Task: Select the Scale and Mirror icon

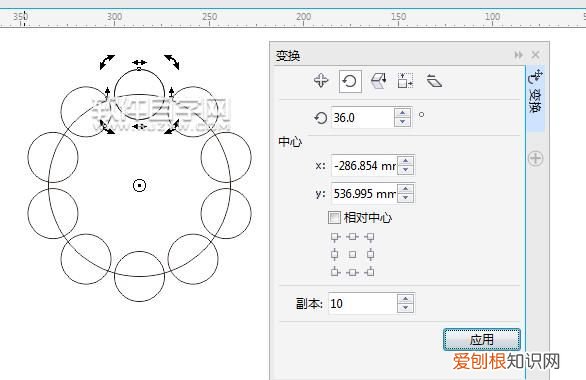Action: (378, 81)
